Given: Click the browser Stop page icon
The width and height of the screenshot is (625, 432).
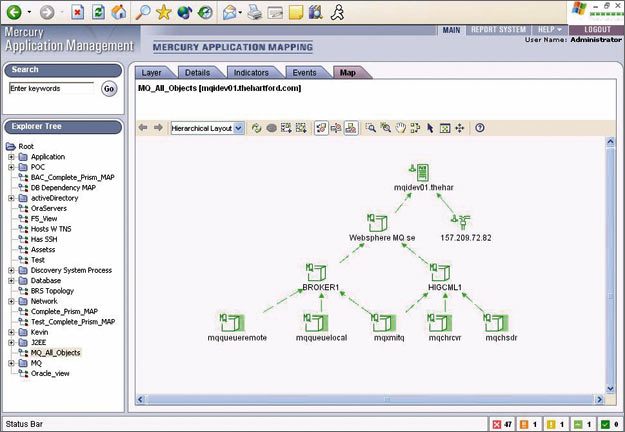Looking at the screenshot, I should [78, 12].
